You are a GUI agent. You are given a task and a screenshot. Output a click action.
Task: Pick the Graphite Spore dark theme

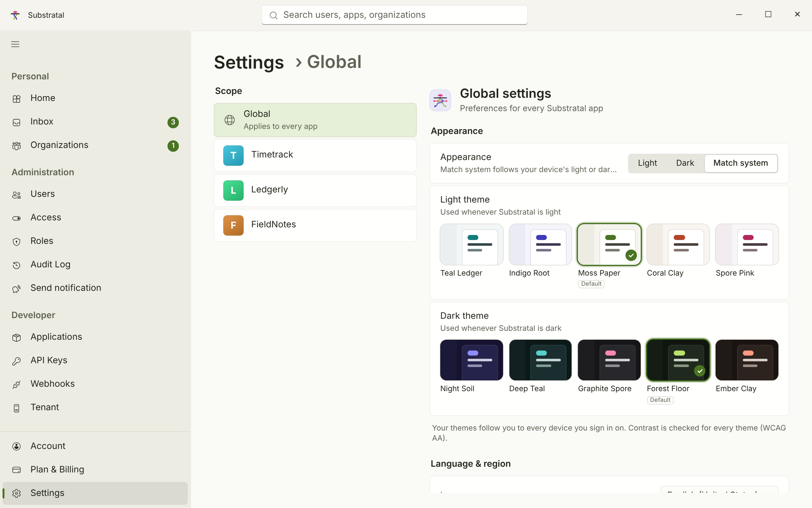tap(609, 360)
